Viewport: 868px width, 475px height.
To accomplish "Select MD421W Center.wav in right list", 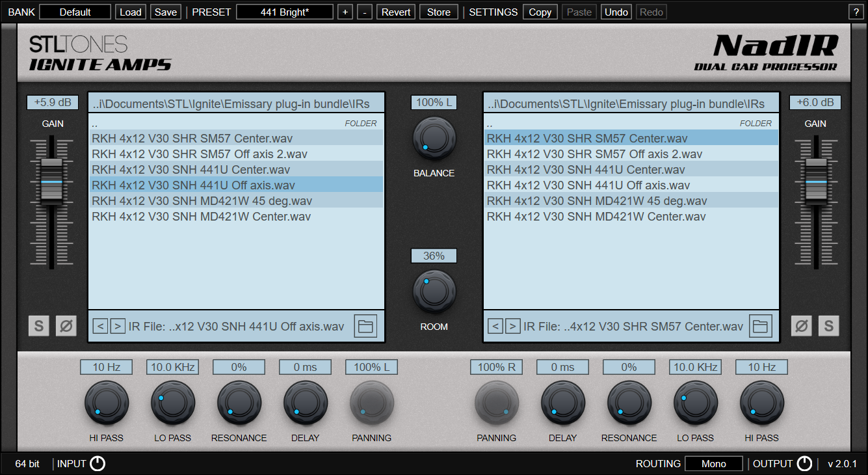I will point(631,217).
